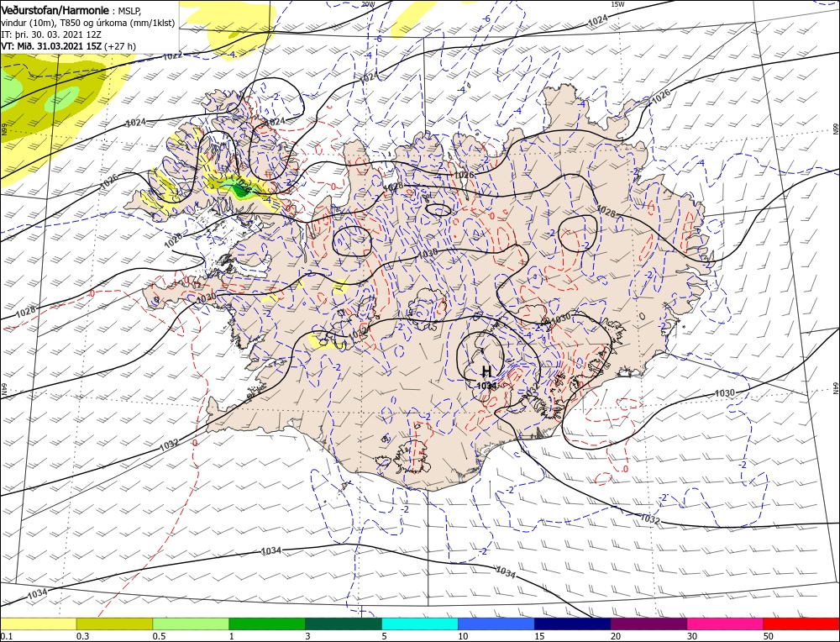Click the legend value 0.1
The height and width of the screenshot is (642, 840).
coord(5,636)
